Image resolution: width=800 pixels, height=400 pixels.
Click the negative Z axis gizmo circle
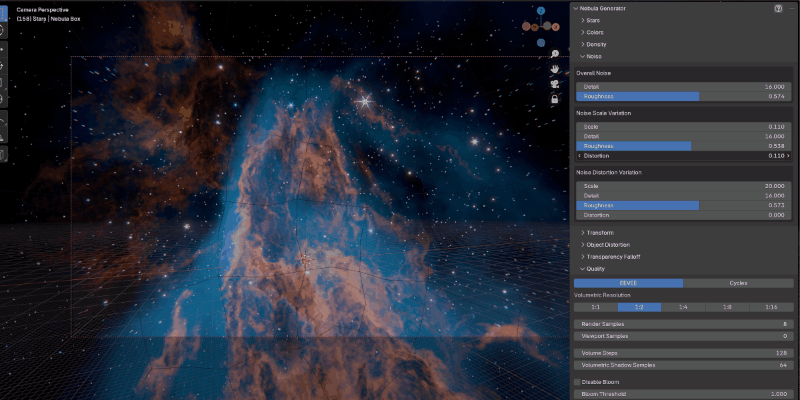(541, 43)
